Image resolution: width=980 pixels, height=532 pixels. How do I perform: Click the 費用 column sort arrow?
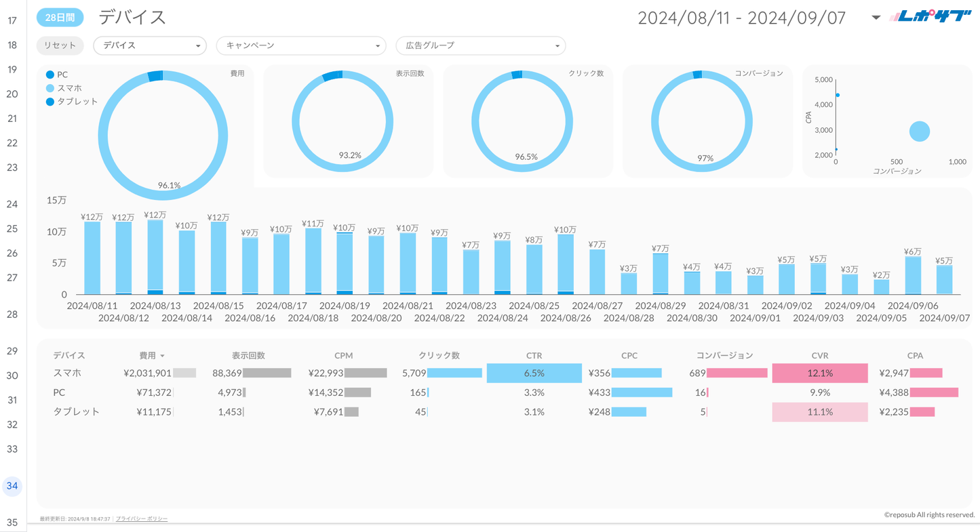(x=163, y=356)
